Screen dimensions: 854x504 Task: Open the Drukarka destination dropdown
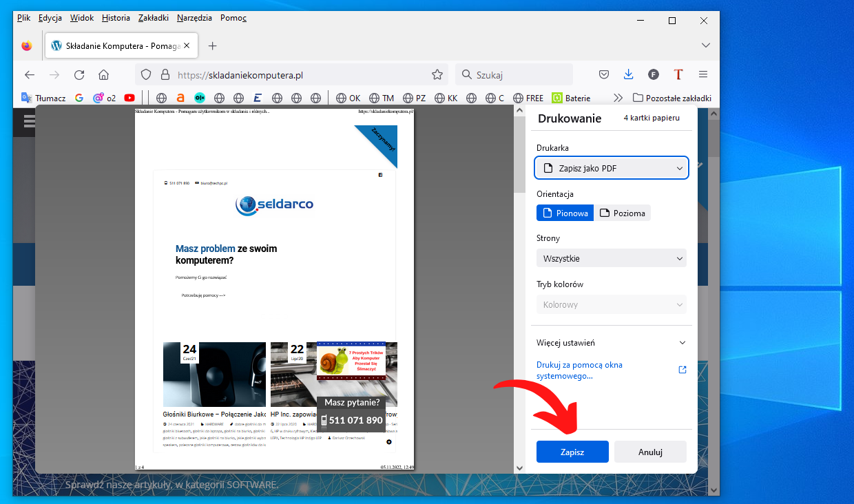(612, 168)
